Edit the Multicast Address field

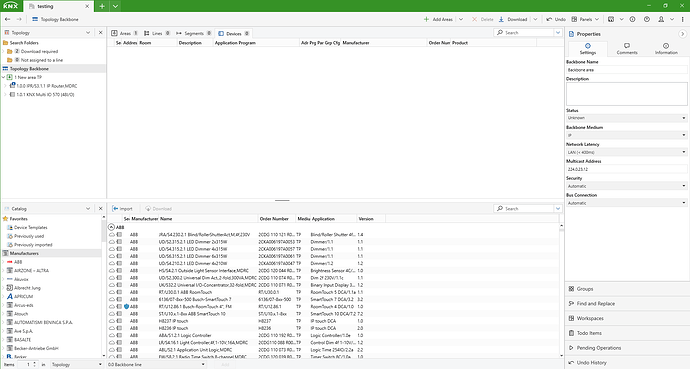coord(626,169)
